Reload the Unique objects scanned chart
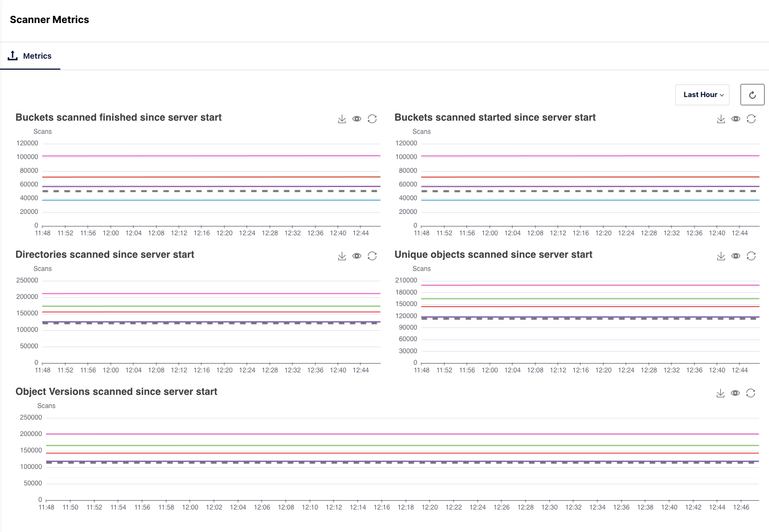This screenshot has height=532, width=769. click(x=751, y=256)
